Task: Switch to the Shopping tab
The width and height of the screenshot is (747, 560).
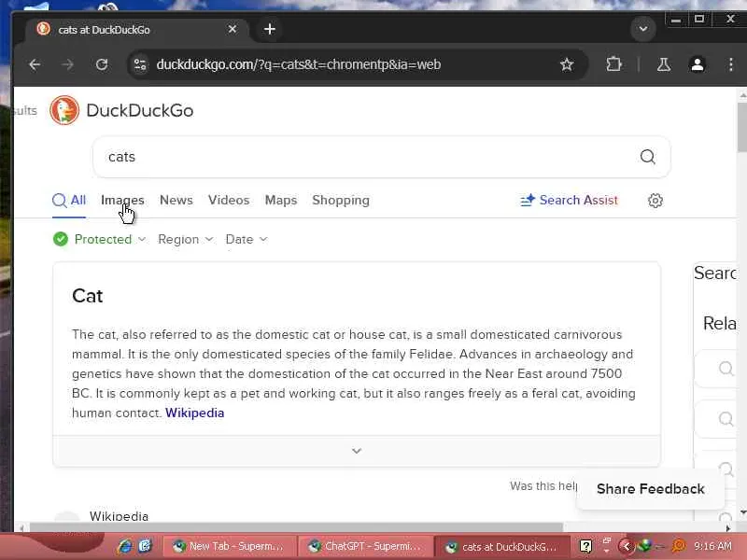Action: tap(341, 200)
